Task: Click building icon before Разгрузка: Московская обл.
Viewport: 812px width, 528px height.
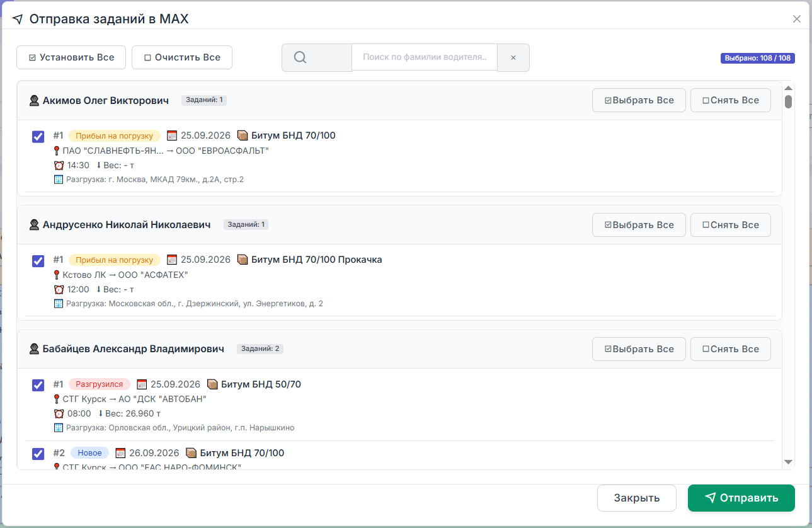Action: tap(59, 304)
